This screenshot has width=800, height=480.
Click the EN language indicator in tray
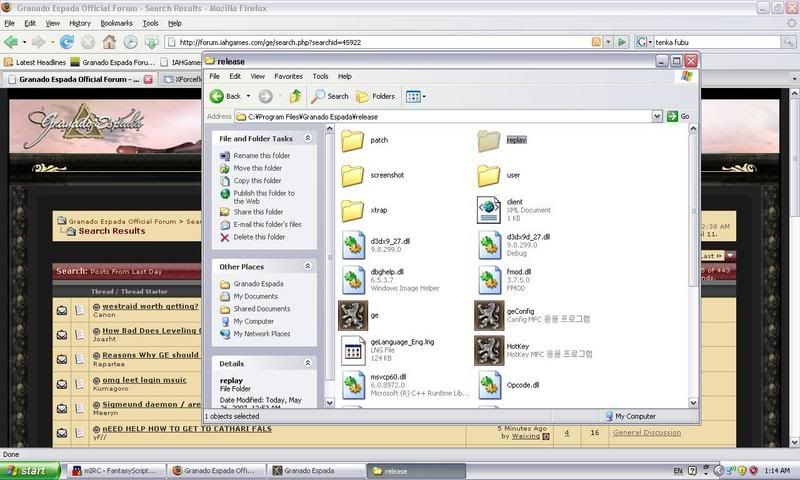678,471
